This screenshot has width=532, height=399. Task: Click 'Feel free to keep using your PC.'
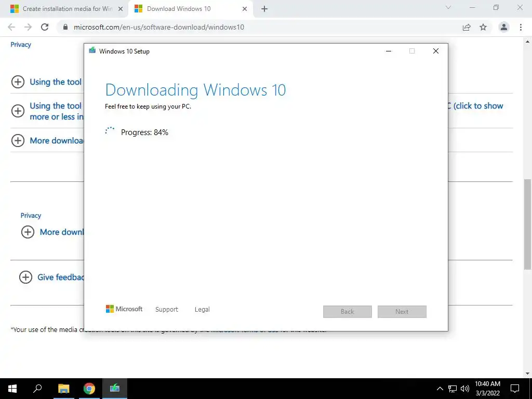[148, 107]
